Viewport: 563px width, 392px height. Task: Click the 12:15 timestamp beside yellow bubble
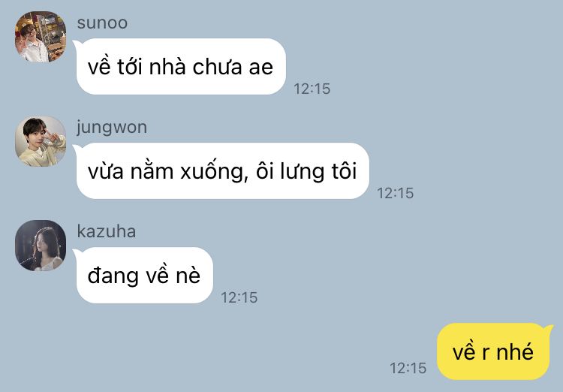(x=408, y=368)
